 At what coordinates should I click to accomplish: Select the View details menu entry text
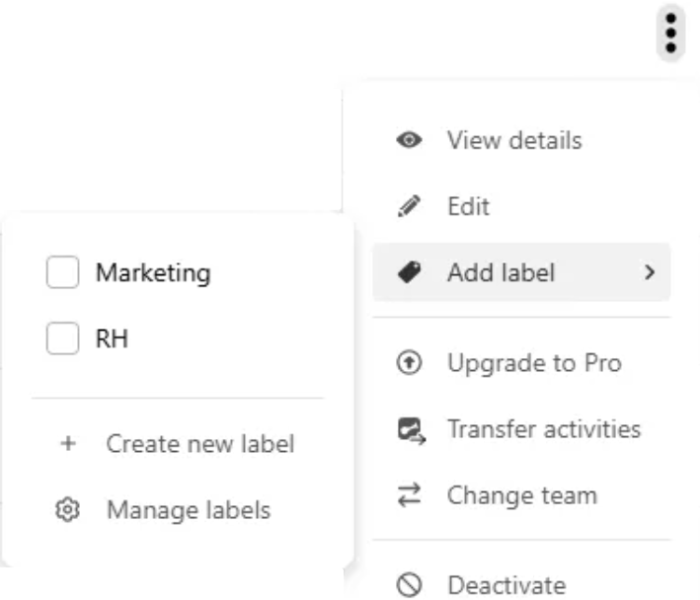pyautogui.click(x=513, y=141)
